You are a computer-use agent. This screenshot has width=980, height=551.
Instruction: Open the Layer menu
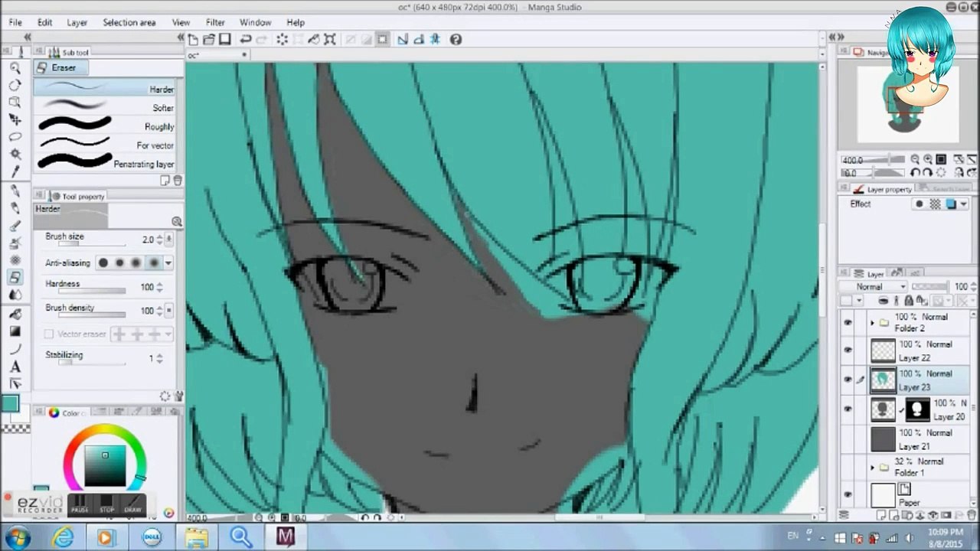[77, 22]
